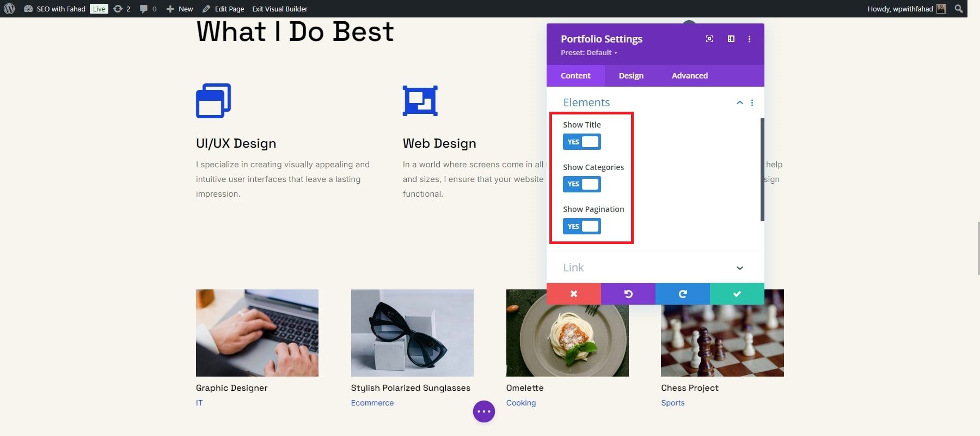The width and height of the screenshot is (980, 436).
Task: Undo the last change in settings footer
Action: pyautogui.click(x=628, y=294)
